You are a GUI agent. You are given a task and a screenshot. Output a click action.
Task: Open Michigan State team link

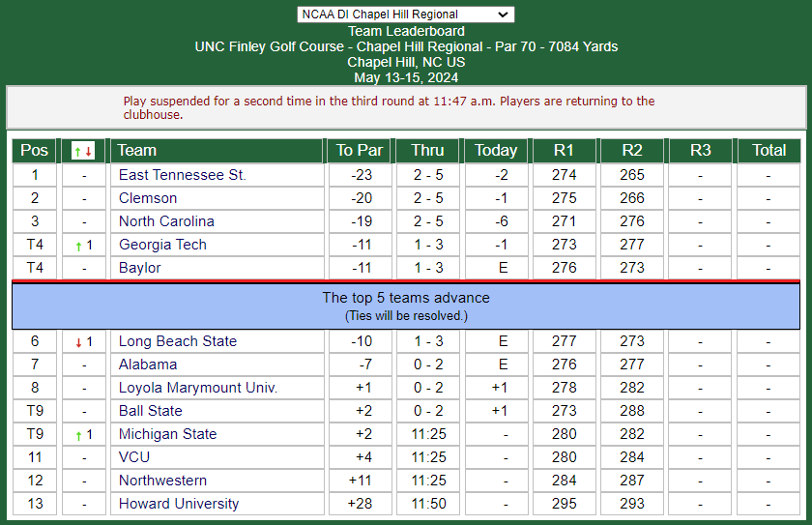(167, 434)
